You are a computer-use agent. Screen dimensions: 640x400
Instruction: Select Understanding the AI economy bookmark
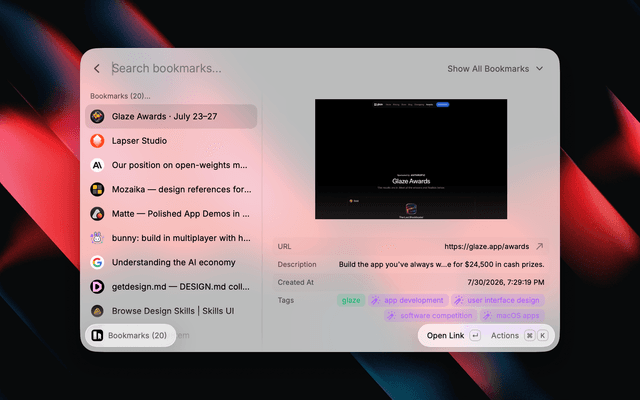pyautogui.click(x=171, y=262)
